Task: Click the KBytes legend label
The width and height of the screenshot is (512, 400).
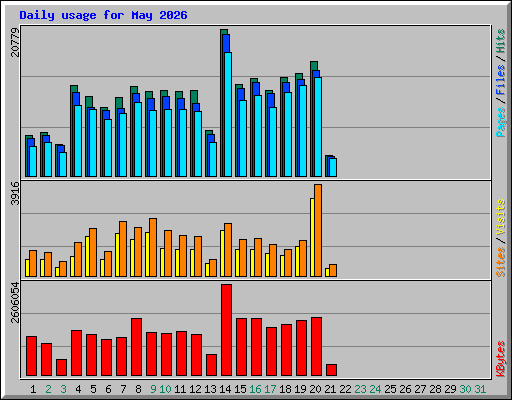Action: pyautogui.click(x=501, y=359)
